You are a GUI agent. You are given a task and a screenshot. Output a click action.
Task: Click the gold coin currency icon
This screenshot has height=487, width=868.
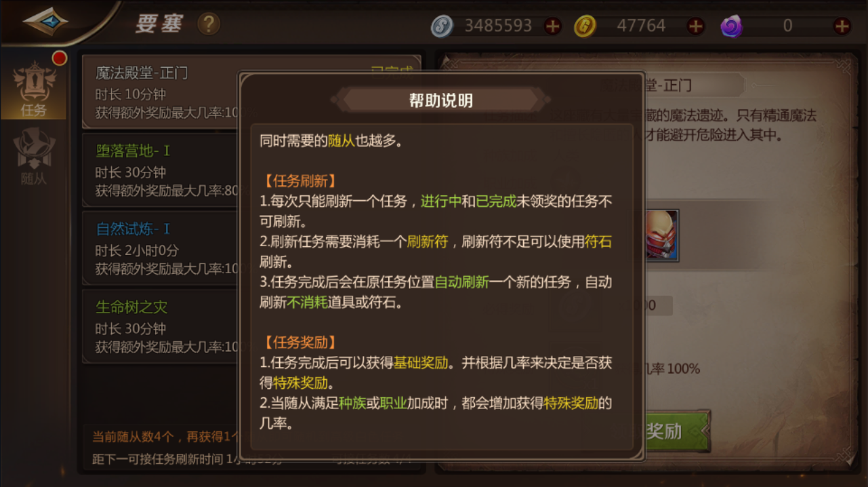point(585,26)
